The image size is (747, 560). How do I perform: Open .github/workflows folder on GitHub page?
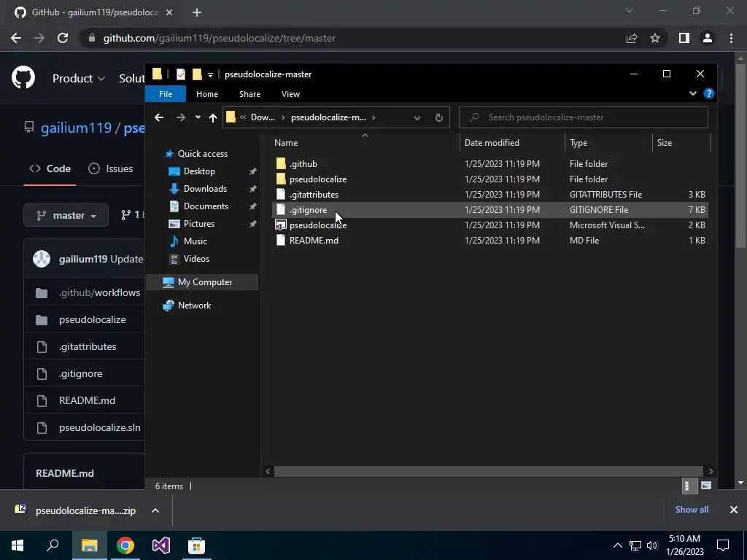tap(99, 293)
